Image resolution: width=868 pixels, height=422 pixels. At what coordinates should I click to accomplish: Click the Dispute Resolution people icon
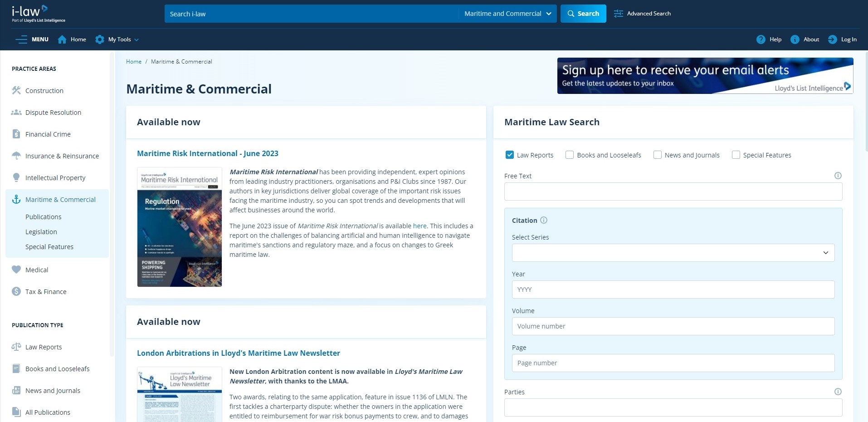[x=16, y=112]
